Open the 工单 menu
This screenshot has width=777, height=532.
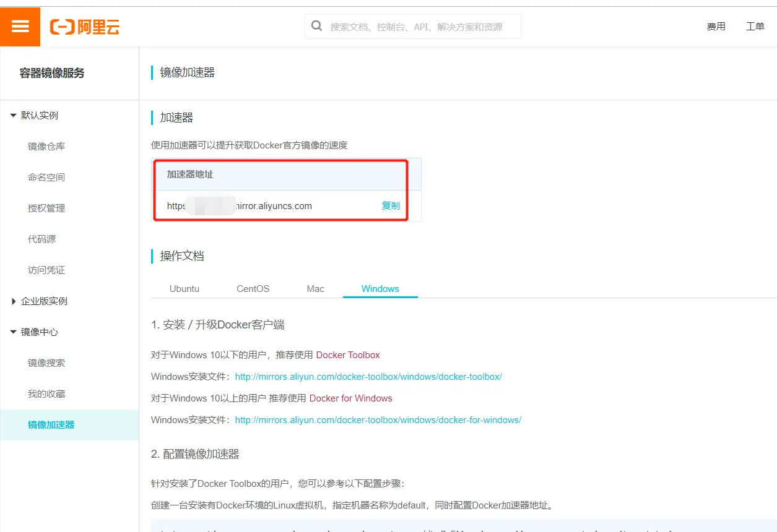click(755, 27)
